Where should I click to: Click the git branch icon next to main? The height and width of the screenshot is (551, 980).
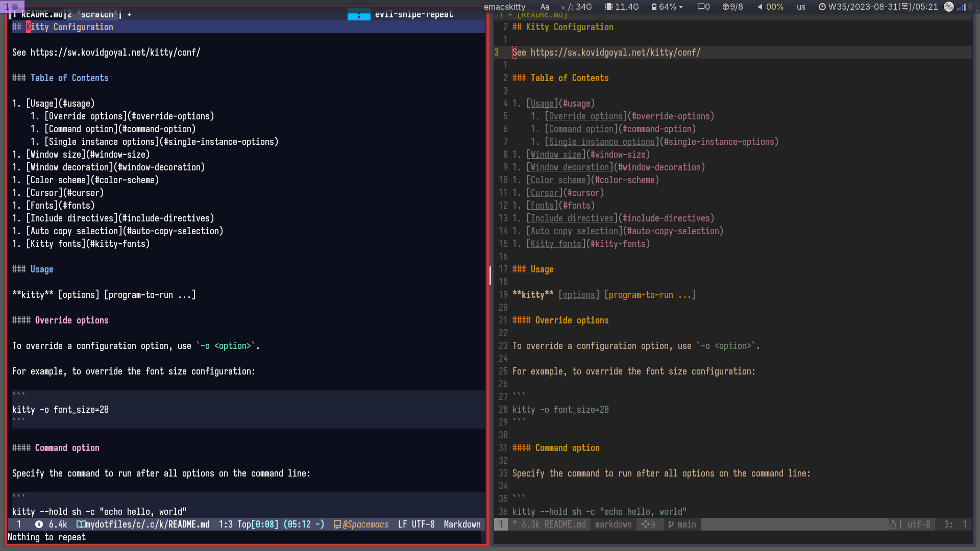point(671,524)
